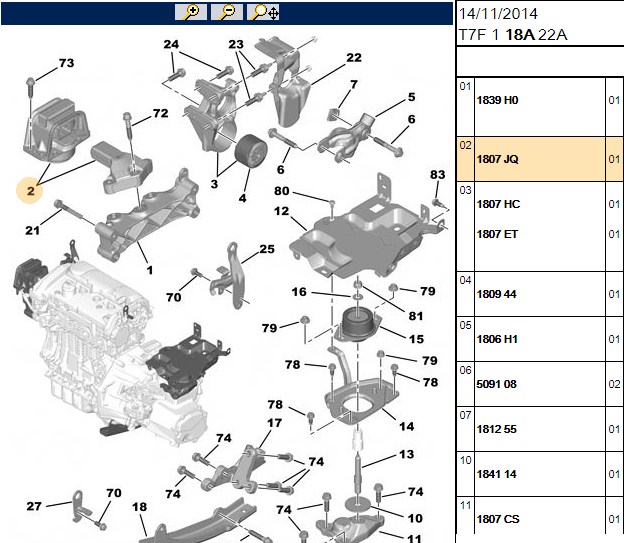624x543 pixels.
Task: Select row index 10 in parts table
Action: pyautogui.click(x=465, y=460)
